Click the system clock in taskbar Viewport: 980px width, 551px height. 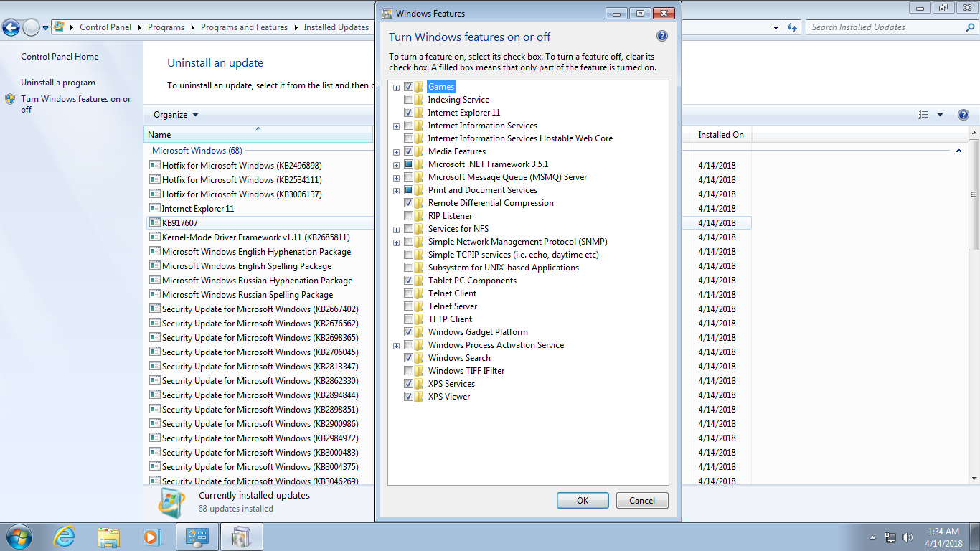pos(943,537)
